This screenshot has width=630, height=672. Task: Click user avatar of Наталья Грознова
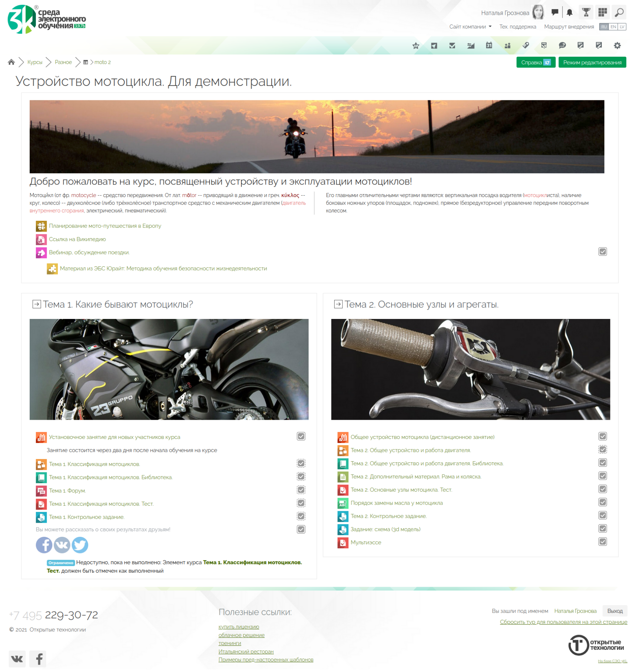click(538, 12)
